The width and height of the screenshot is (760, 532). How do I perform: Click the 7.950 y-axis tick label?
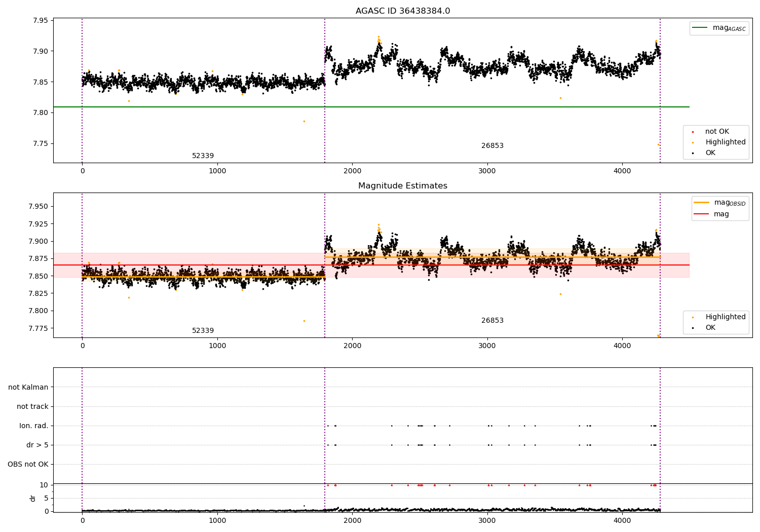click(38, 207)
